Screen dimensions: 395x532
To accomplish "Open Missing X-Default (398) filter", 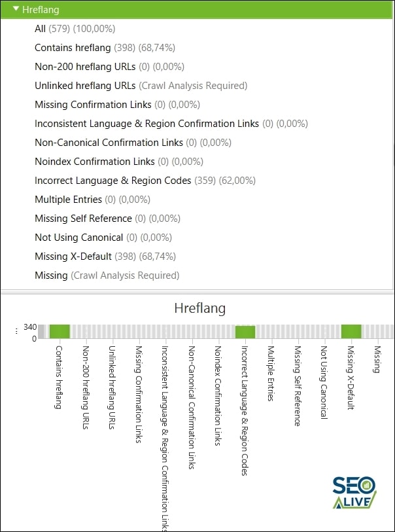I will [x=105, y=257].
